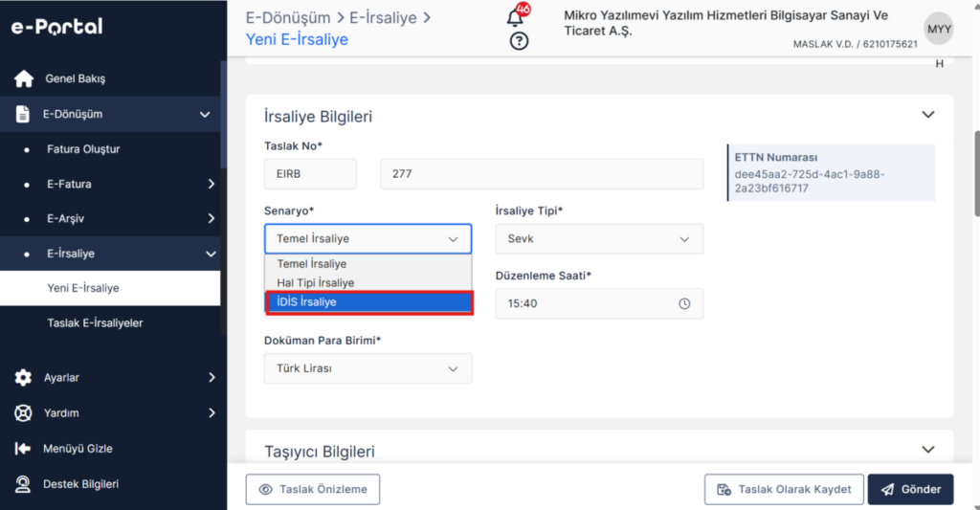Collapse the İrsaliye Bilgileri section
The image size is (980, 510).
click(928, 115)
